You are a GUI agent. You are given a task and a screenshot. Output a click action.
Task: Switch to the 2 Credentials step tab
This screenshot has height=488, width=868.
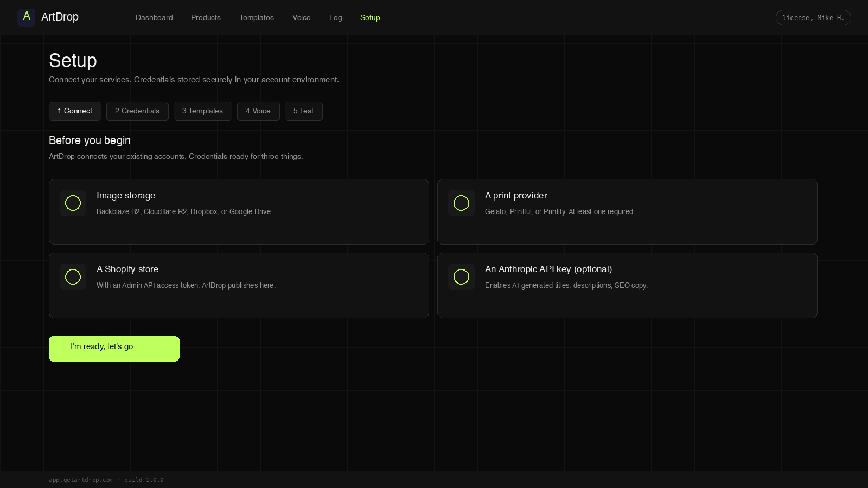click(137, 111)
